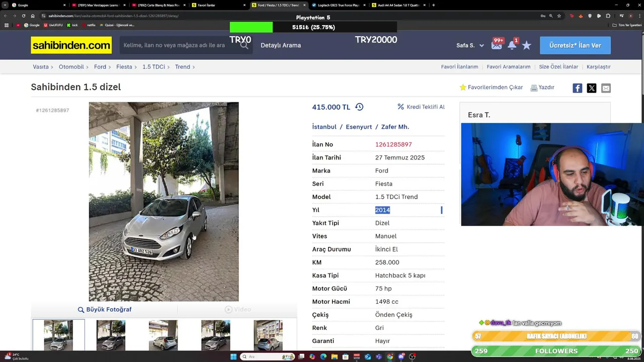
Task: Click the browser back arrow
Action: click(6, 16)
